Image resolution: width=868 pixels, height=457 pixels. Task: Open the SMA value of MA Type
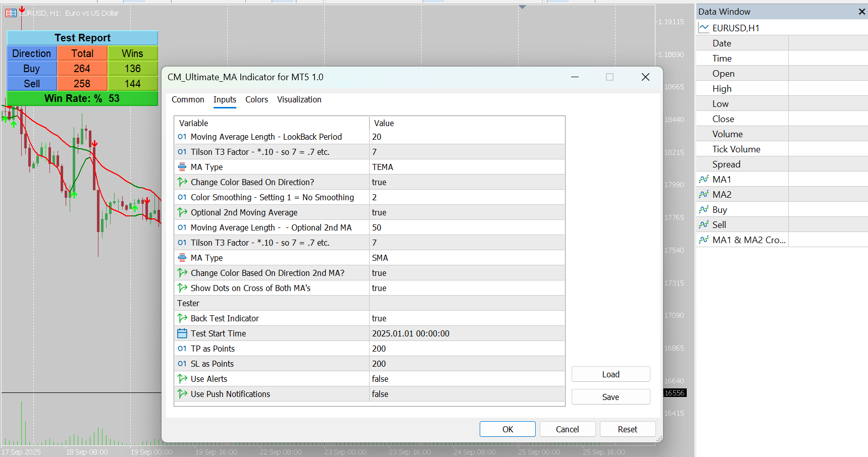click(467, 258)
